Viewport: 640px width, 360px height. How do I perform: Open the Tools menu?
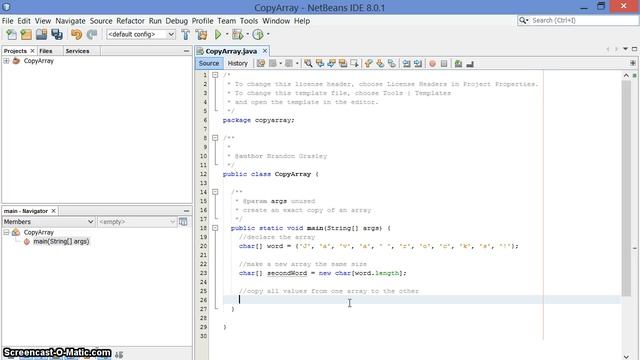[x=249, y=21]
